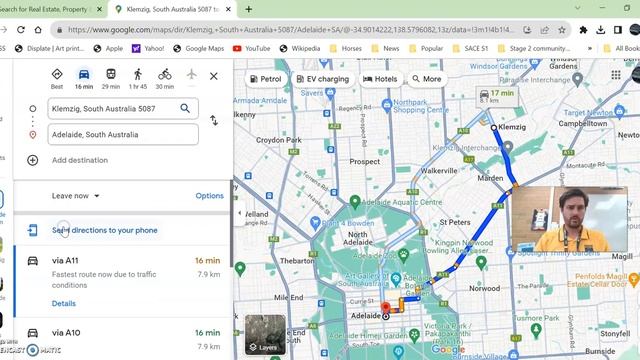The width and height of the screenshot is (640, 360).
Task: Open the Leave now dropdown
Action: (x=76, y=196)
